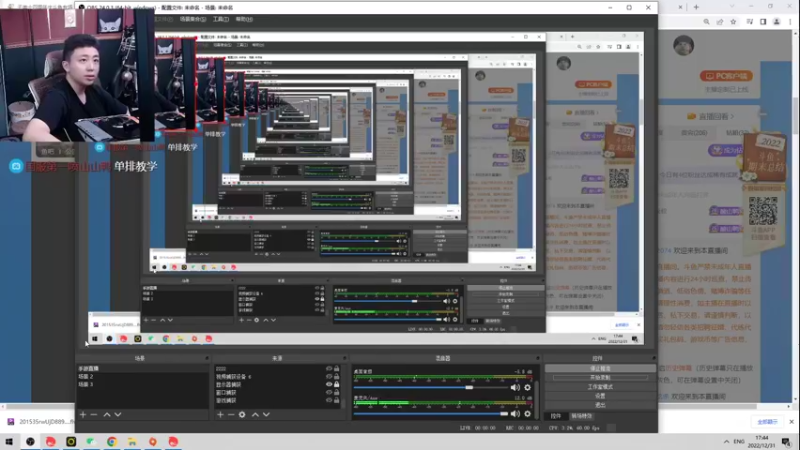The width and height of the screenshot is (800, 450).
Task: Open 桌面音频 audio settings gear
Action: [x=528, y=387]
